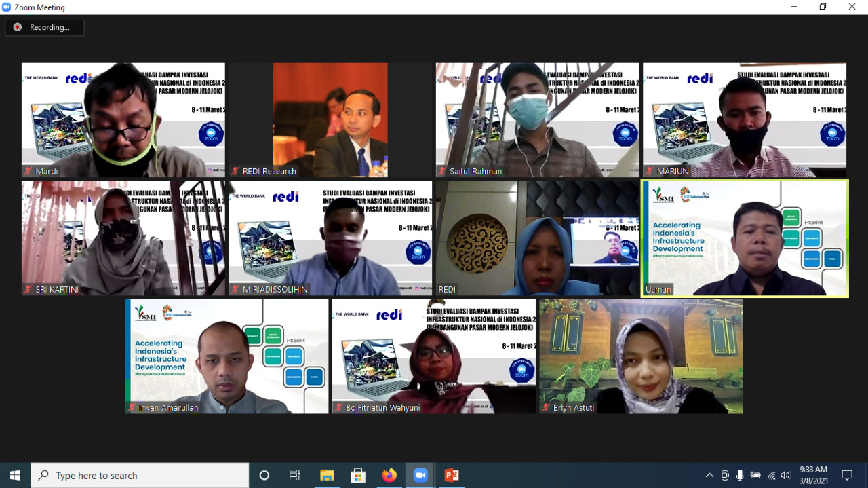Select SRI KARTINI's video tile

click(123, 238)
